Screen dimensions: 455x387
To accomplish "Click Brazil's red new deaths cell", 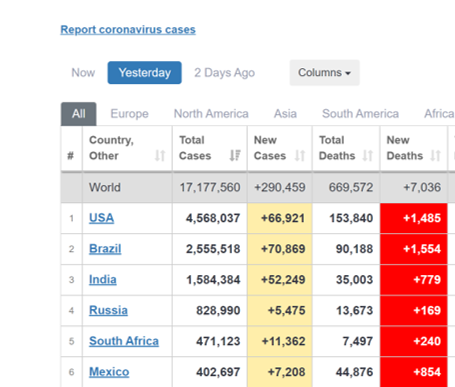I will [414, 249].
